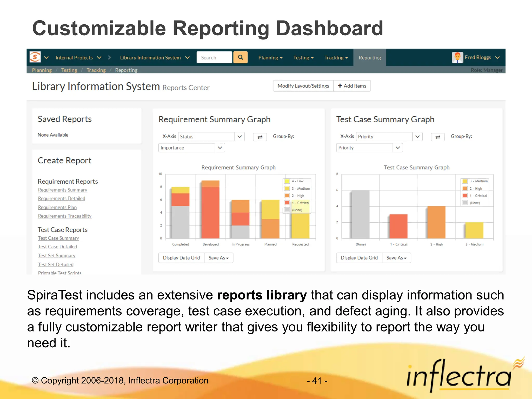Screen dimensions: 532x399
Task: Open Save As menu under Test Case graph
Action: click(396, 258)
